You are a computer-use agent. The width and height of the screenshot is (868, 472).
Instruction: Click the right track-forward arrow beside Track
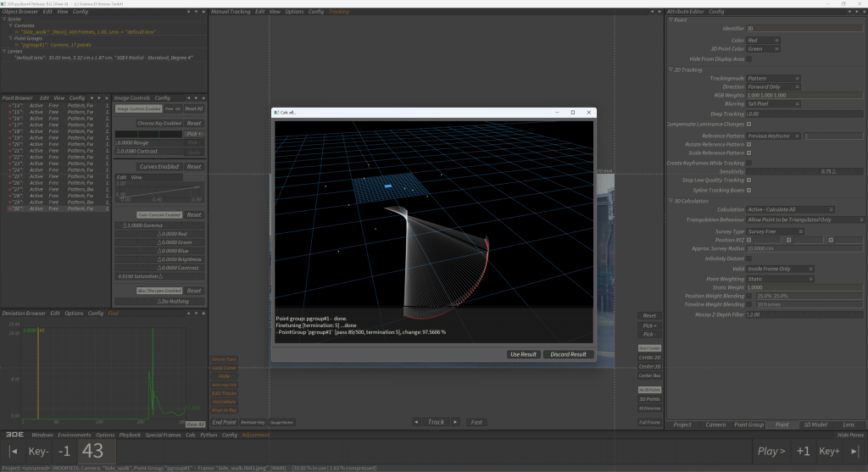pyautogui.click(x=455, y=421)
